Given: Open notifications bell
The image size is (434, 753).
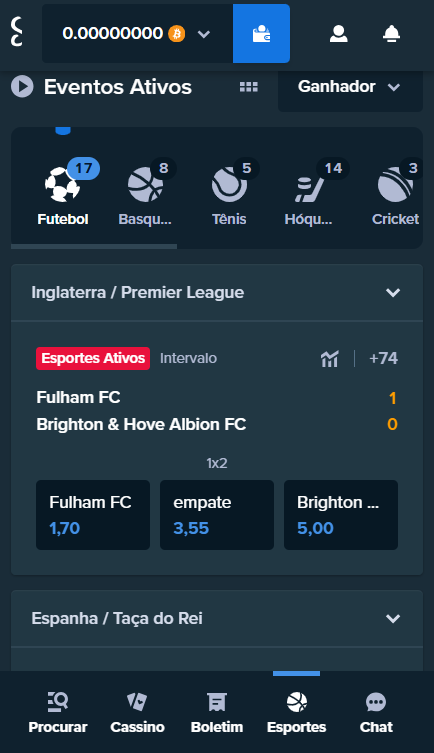Looking at the screenshot, I should [x=392, y=34].
